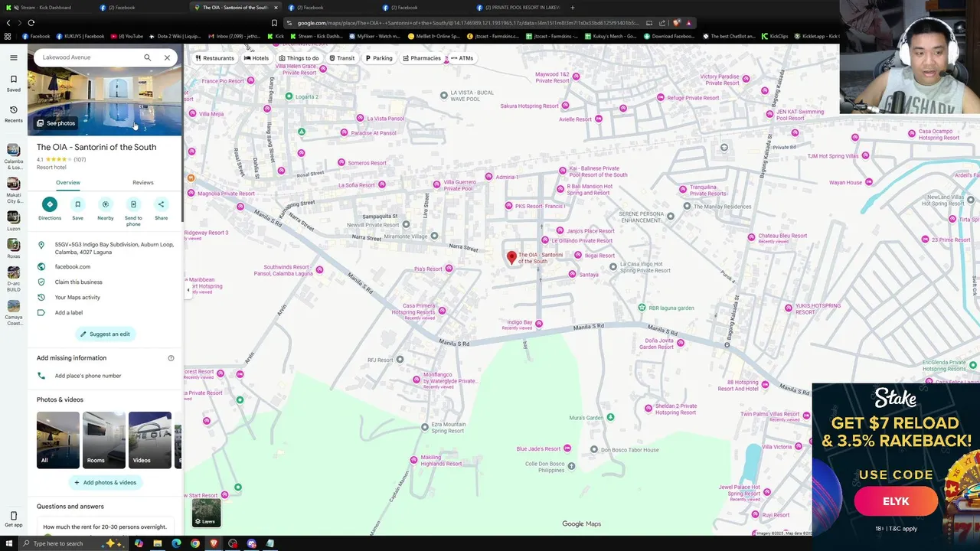This screenshot has width=980, height=551.
Task: Switch to the Reviews tab
Action: (x=142, y=183)
